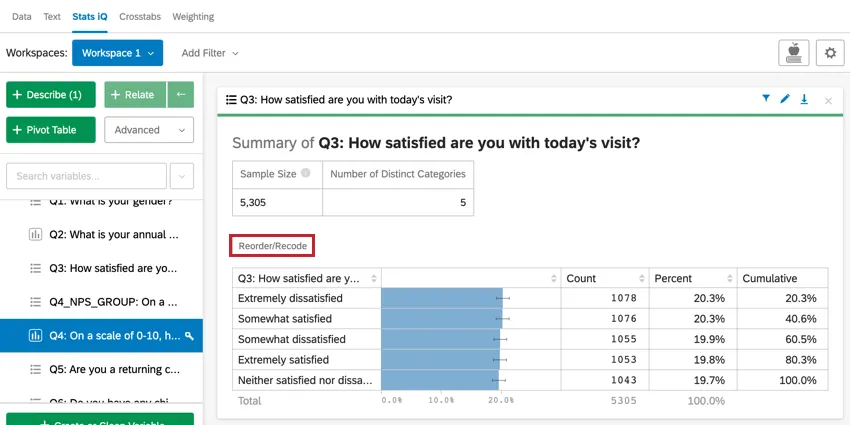Click the Search variables input field

(x=87, y=176)
